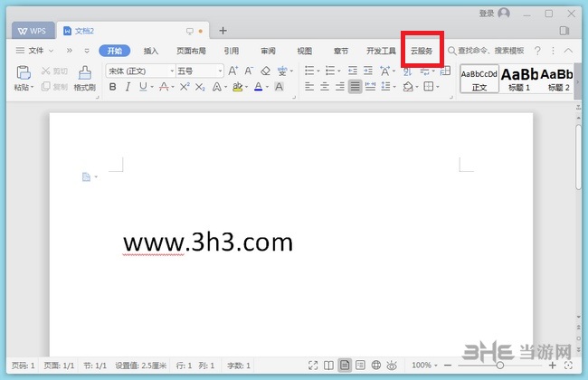Zoom out with the minus button
Image resolution: width=588 pixels, height=380 pixels.
pos(448,365)
